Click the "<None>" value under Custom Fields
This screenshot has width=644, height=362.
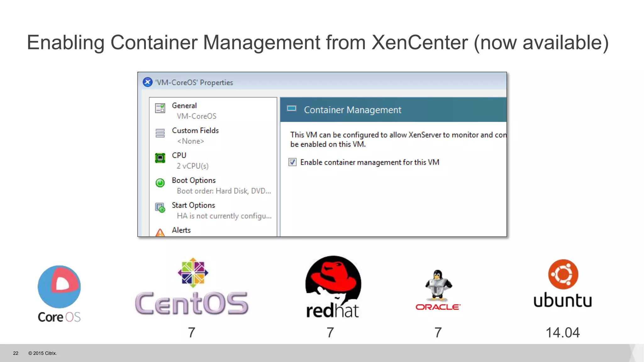point(191,141)
